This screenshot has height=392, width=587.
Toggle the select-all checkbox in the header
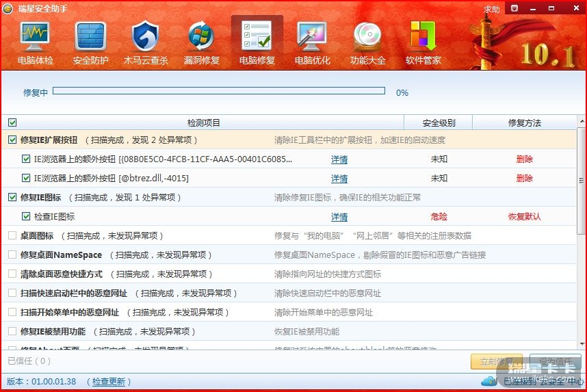point(12,122)
